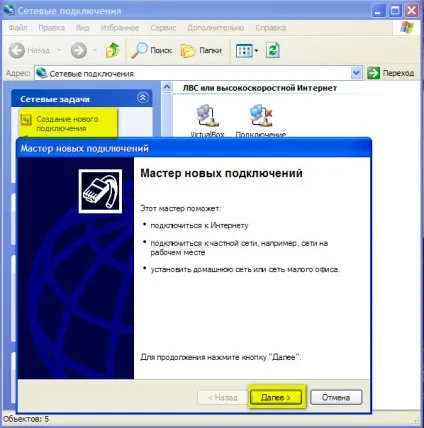Click the Forward arrow toolbar button
Viewport: 424px width, 428px height.
point(79,51)
